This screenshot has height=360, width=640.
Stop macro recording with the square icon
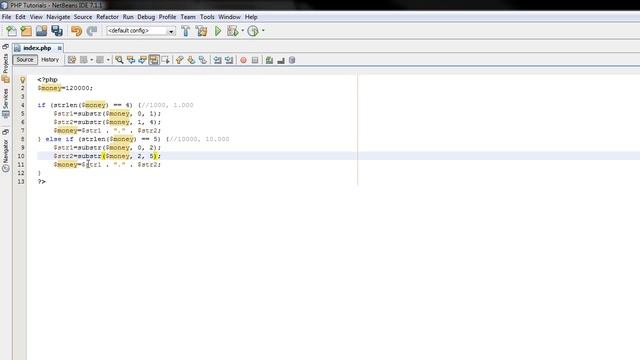coord(255,60)
